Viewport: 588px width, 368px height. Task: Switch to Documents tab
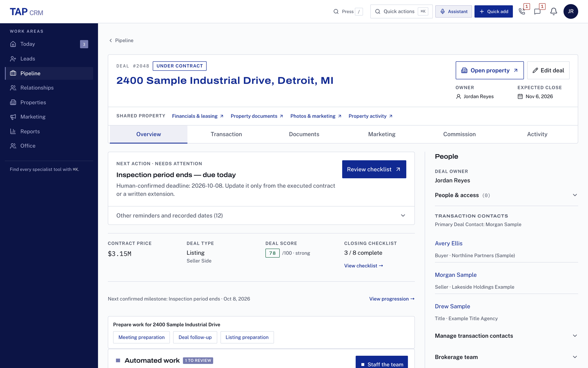coord(304,134)
